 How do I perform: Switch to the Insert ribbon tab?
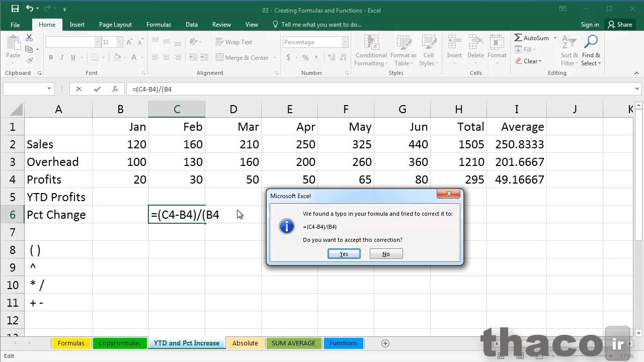(77, 25)
